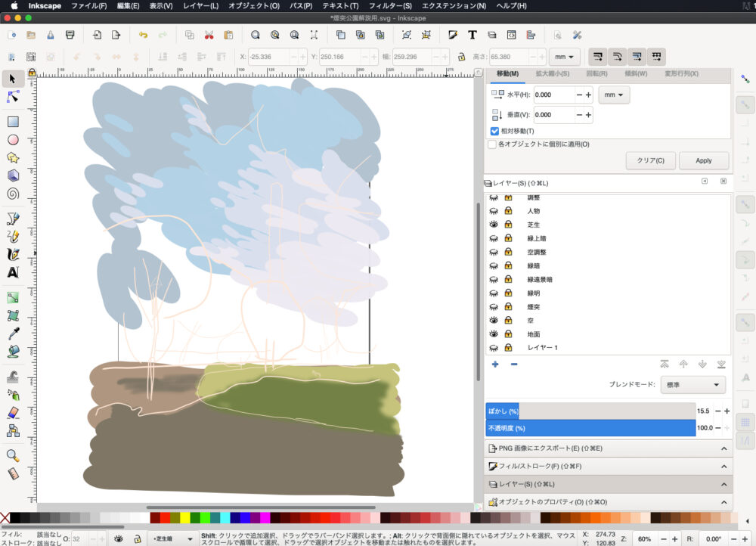Select the Rectangle tool
Image resolution: width=756 pixels, height=546 pixels.
point(13,122)
